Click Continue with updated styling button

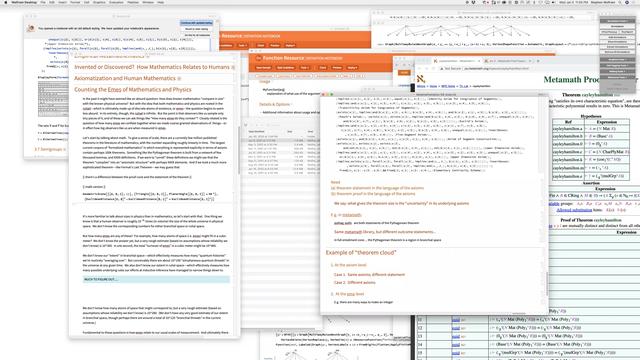(x=196, y=23)
